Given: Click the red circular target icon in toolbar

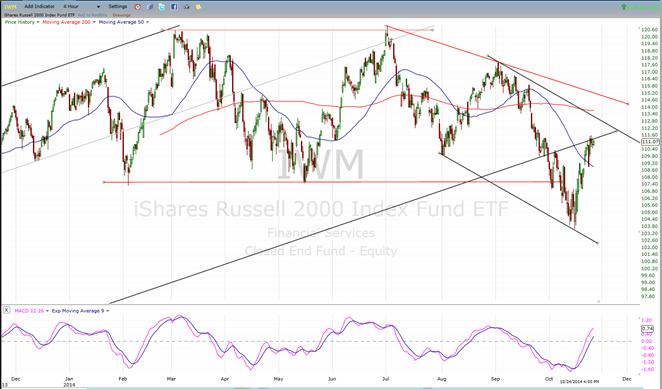Looking at the screenshot, I should click(x=138, y=7).
